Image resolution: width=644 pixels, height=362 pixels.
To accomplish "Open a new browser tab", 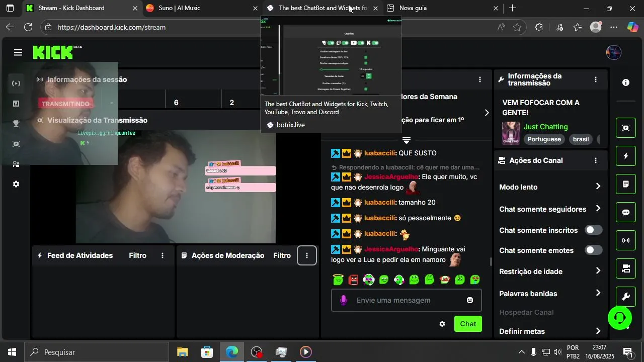I will click(512, 8).
